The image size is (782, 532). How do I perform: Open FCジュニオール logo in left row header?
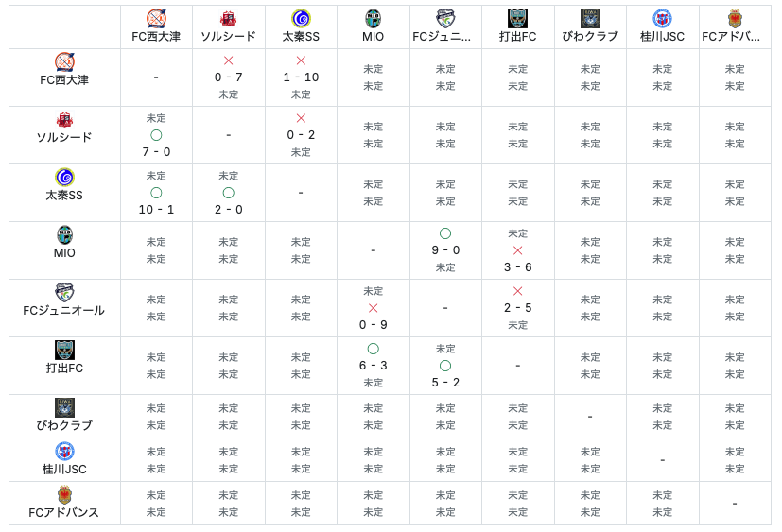(64, 292)
